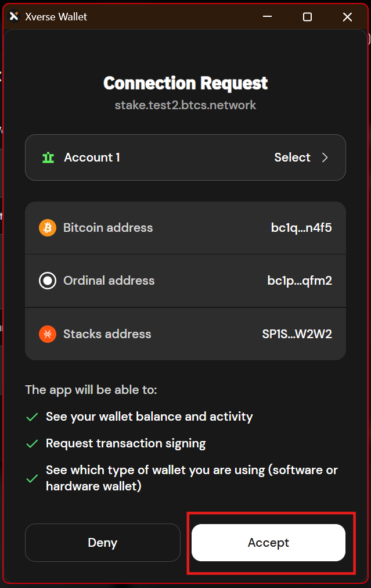Click the Ordinal address circle icon
The width and height of the screenshot is (371, 588).
[x=47, y=281]
